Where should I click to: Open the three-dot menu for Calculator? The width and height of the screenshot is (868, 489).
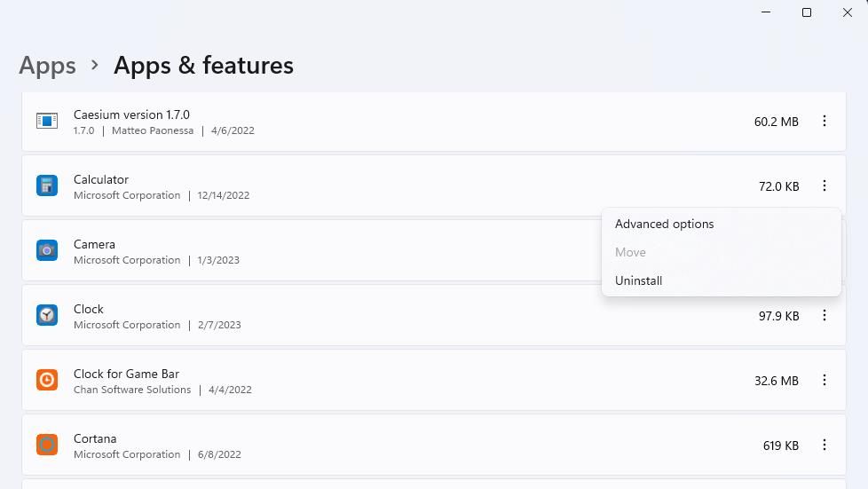824,185
